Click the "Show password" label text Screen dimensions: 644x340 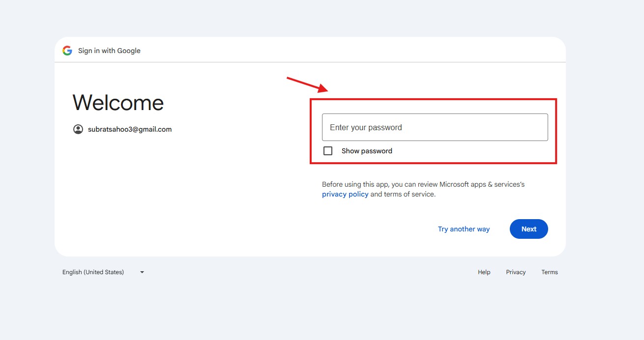pyautogui.click(x=367, y=151)
